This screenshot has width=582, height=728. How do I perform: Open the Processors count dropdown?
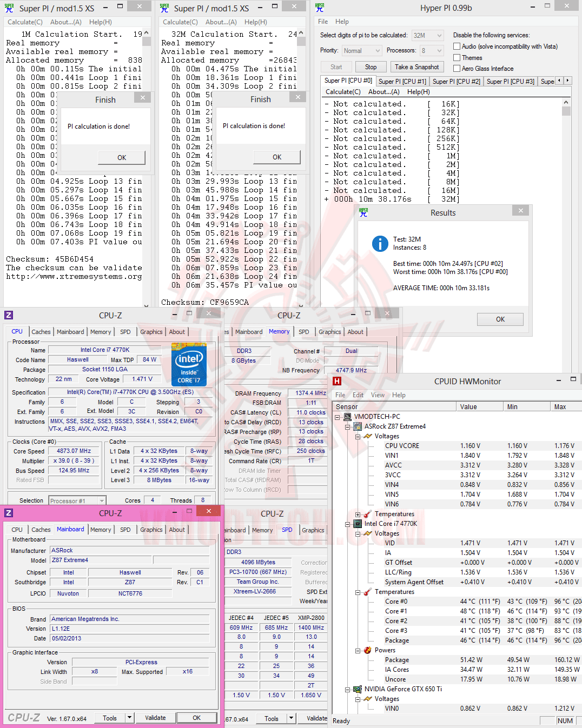(x=432, y=50)
